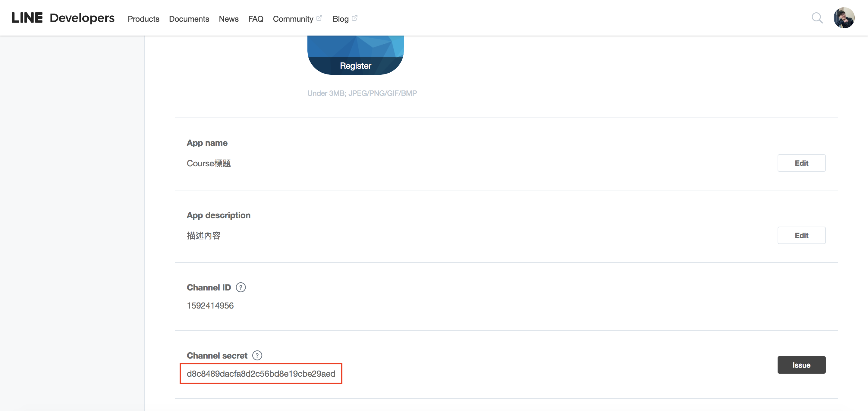
Task: Click the Channel secret heading
Action: click(217, 356)
